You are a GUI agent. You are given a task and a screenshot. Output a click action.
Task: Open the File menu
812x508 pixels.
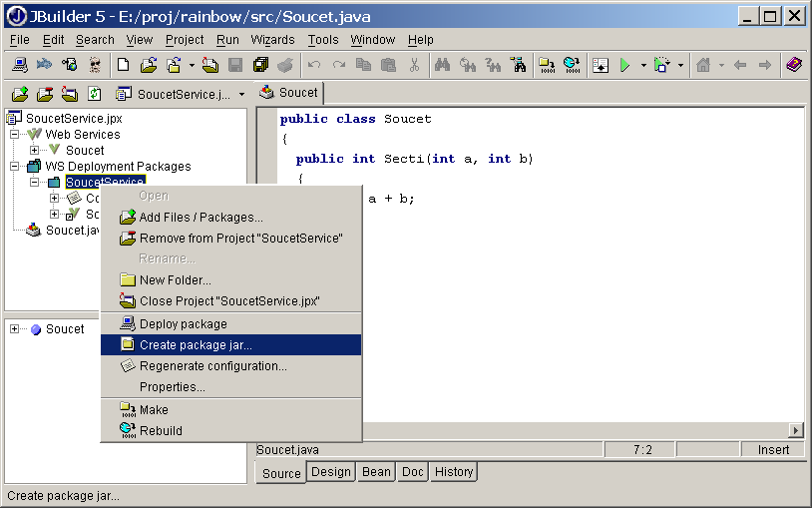click(20, 39)
